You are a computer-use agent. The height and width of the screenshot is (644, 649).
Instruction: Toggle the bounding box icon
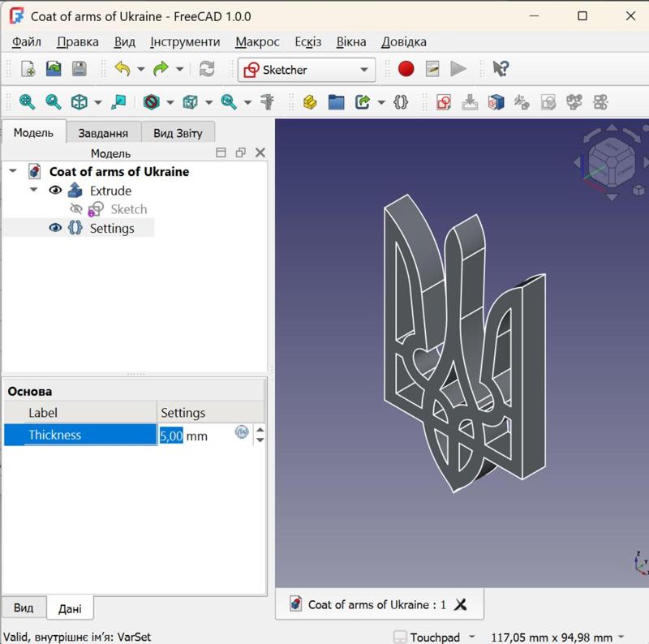(x=190, y=102)
